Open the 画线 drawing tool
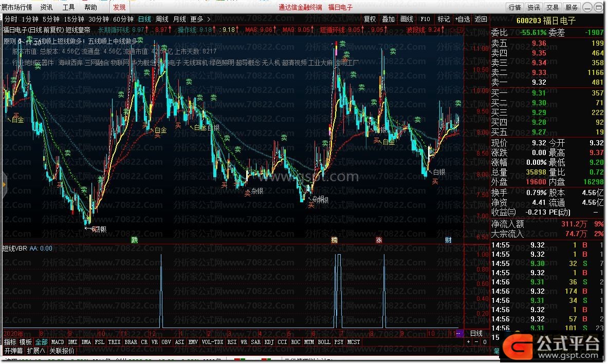The height and width of the screenshot is (364, 608). (407, 19)
